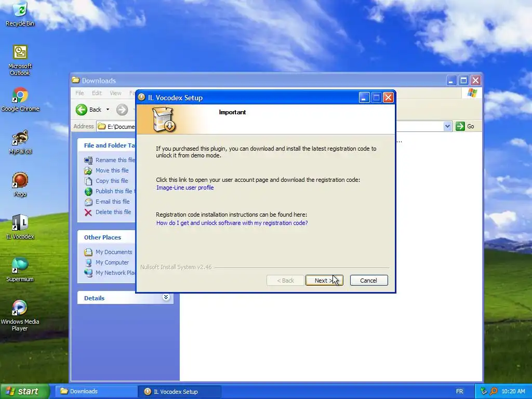This screenshot has width=532, height=399.
Task: Choose Copy this file task
Action: (112, 181)
